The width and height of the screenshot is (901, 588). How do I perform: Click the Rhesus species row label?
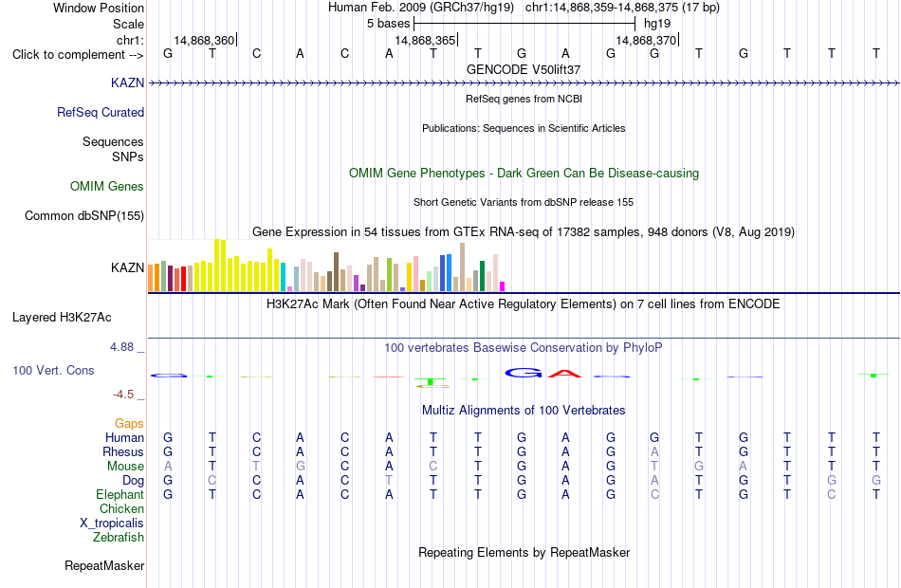coord(123,451)
